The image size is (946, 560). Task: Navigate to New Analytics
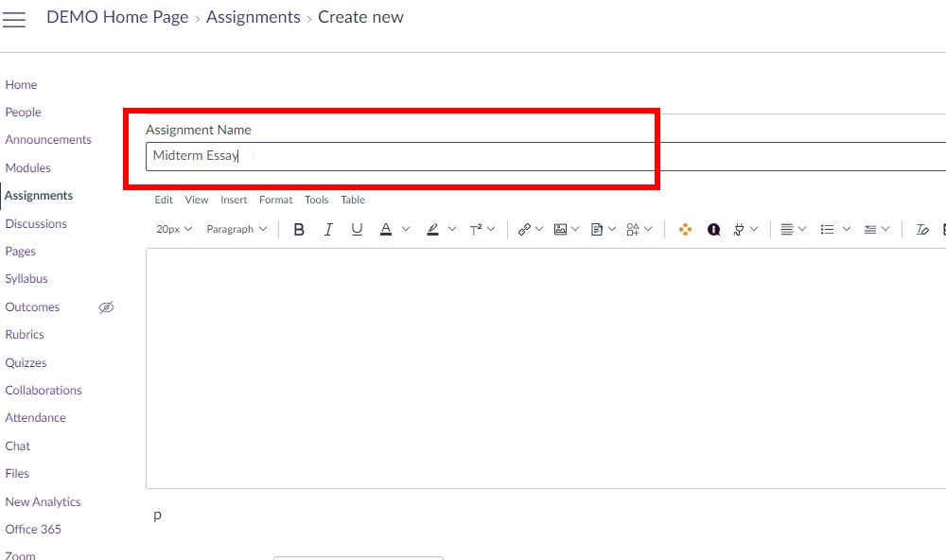[x=43, y=501]
